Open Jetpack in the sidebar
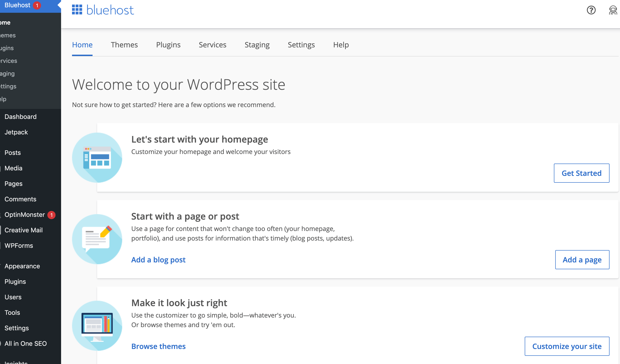620x364 pixels. click(x=16, y=132)
